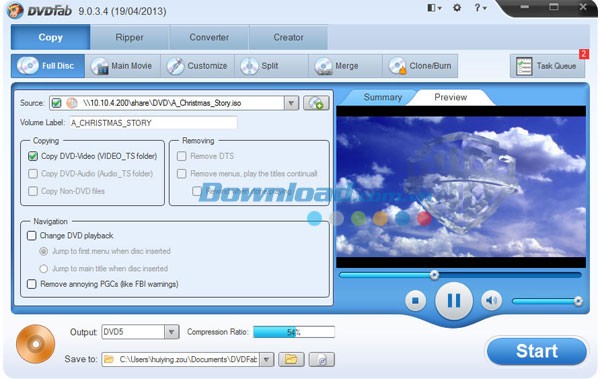Select Full Disc copy mode

pos(48,66)
